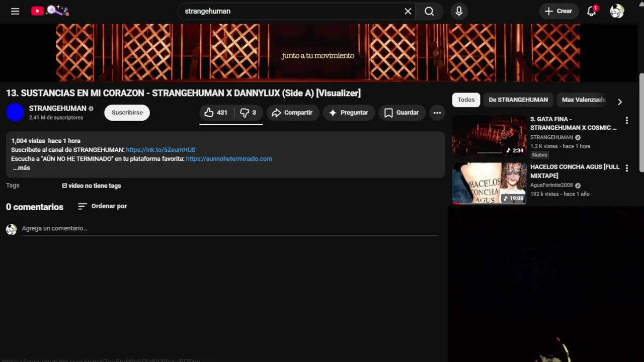The image size is (644, 362).
Task: Go to YouTube home via logo
Action: (50, 11)
